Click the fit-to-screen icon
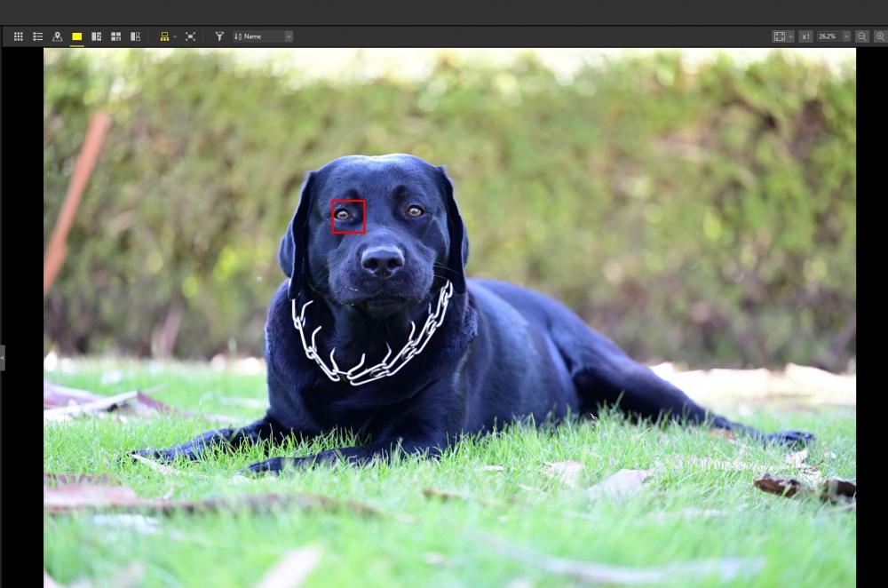 pos(780,36)
